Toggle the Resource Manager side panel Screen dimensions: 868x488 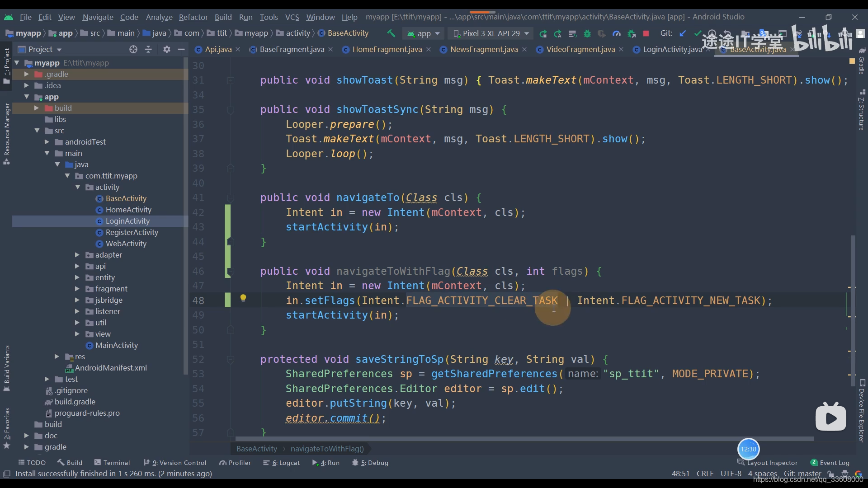7,134
